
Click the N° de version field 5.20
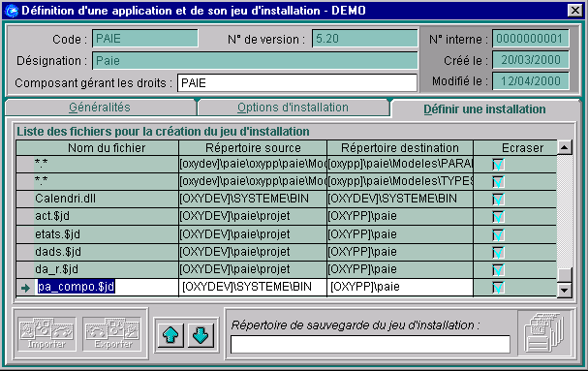point(365,39)
